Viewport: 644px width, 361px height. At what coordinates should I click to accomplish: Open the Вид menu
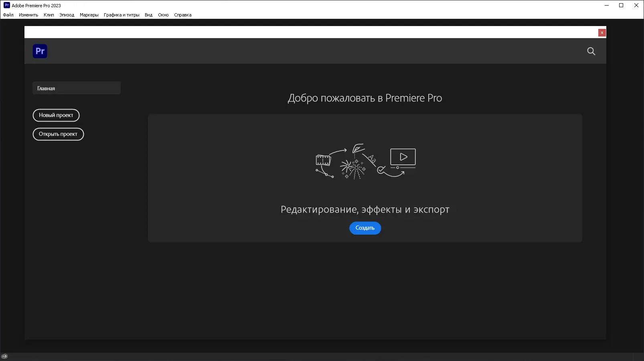(148, 14)
